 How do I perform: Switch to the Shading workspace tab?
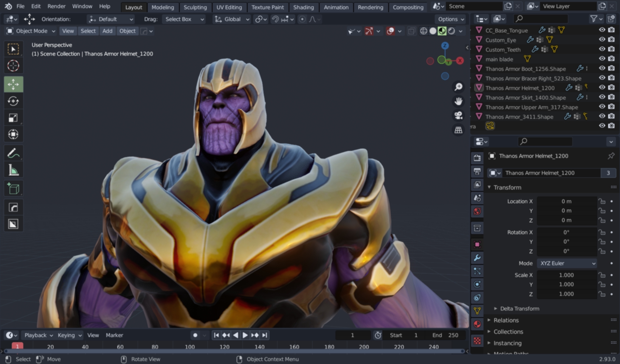pos(303,7)
